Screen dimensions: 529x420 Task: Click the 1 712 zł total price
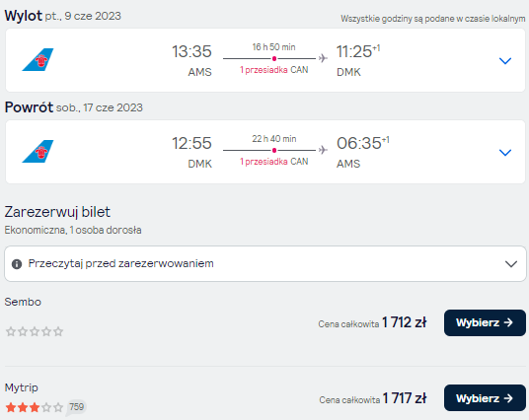[405, 322]
